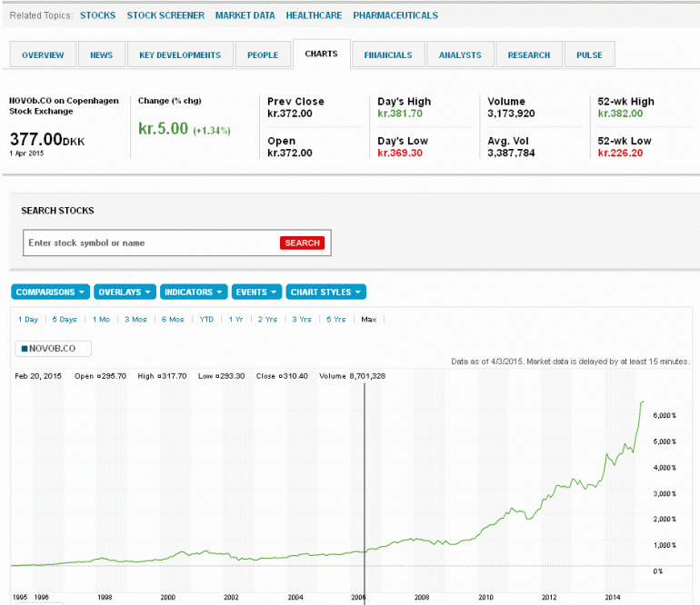Image resolution: width=700 pixels, height=605 pixels.
Task: Select the Overview tab
Action: [43, 55]
